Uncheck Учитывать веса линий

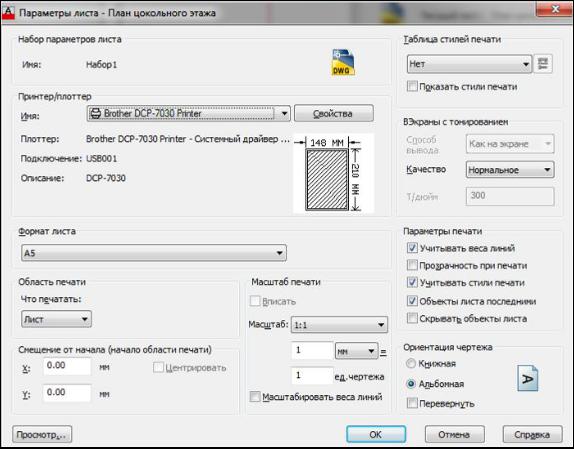click(412, 248)
